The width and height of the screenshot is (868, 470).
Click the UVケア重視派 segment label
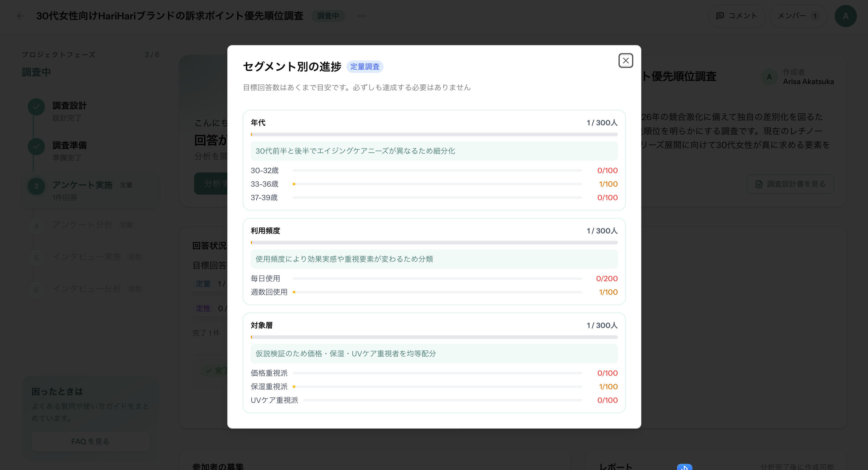274,400
